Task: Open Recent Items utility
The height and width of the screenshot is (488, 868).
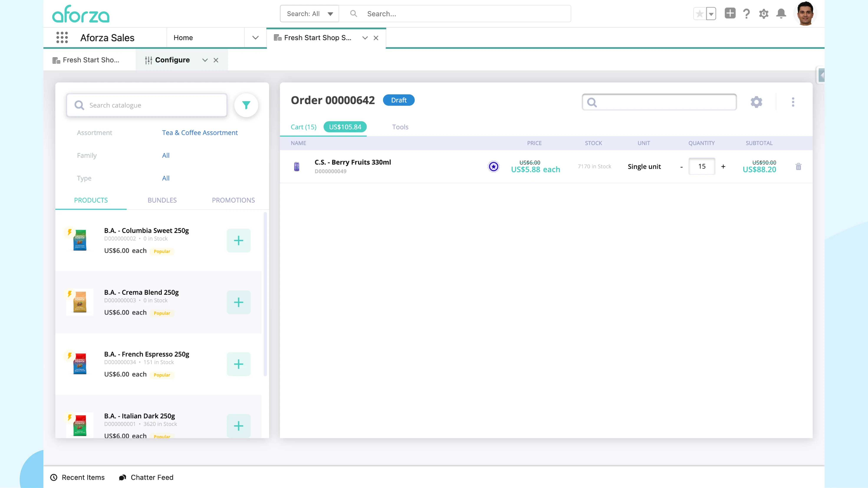Action: [x=77, y=478]
